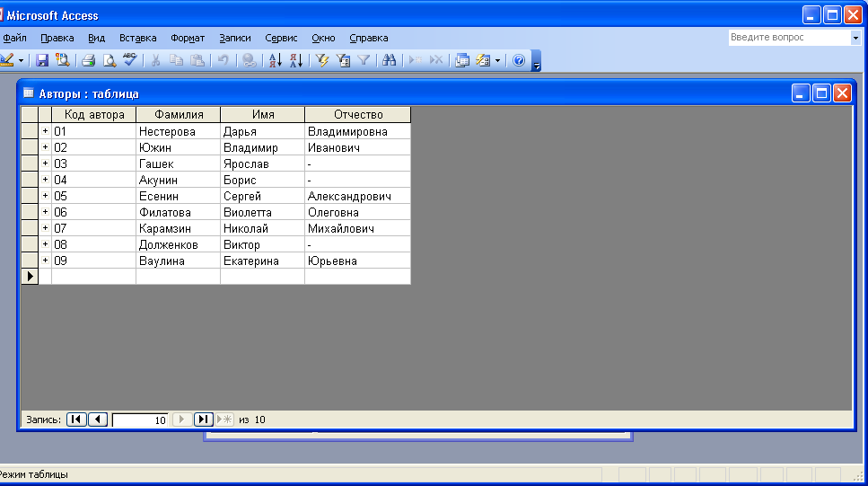The image size is (868, 486).
Task: Click cell 'Нестерова'
Action: click(x=179, y=131)
